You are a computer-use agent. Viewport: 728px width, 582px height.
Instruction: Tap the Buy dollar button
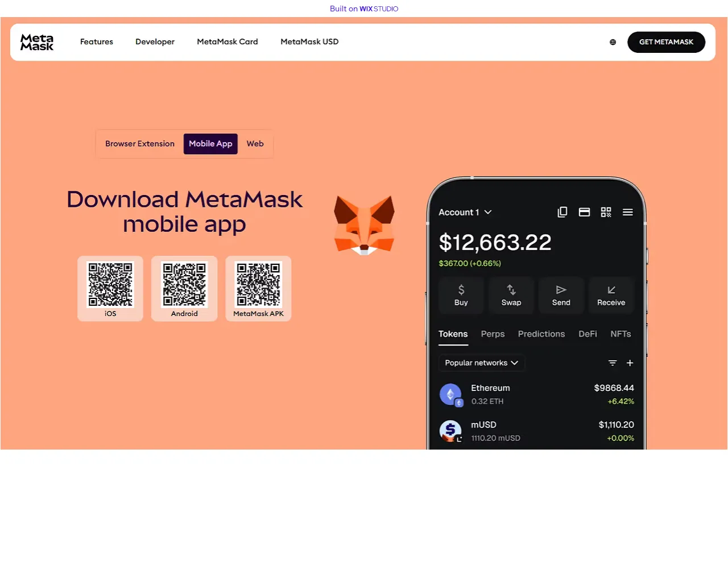point(461,296)
